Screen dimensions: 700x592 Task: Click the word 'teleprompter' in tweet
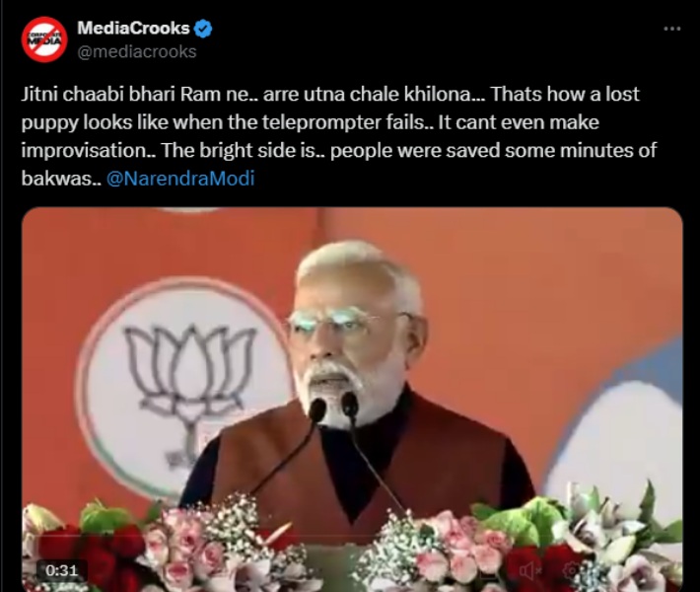[342, 122]
